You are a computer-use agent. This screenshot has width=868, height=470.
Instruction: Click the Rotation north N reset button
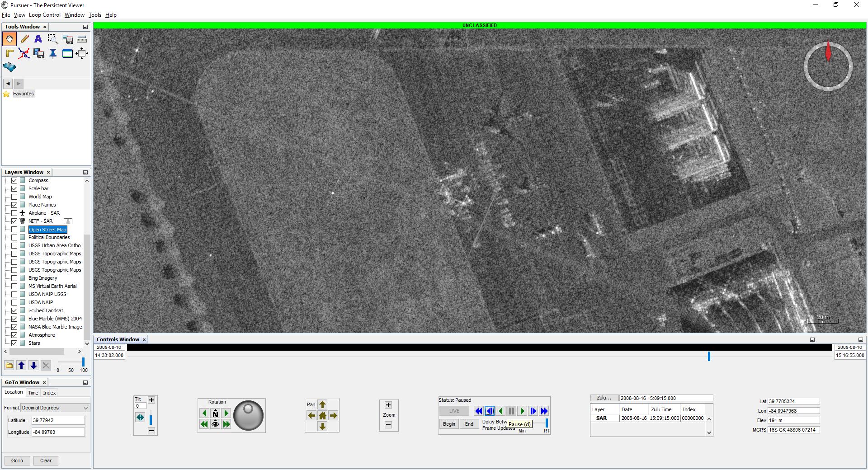(x=215, y=414)
